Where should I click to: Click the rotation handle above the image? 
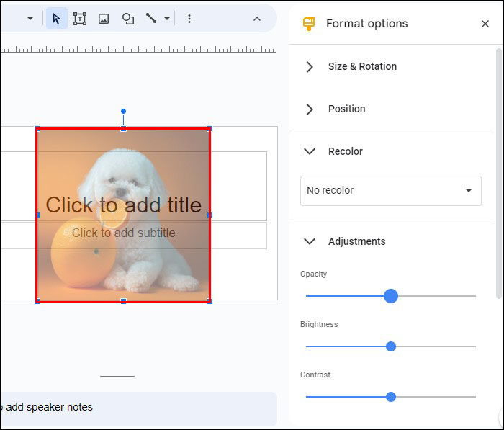point(123,112)
